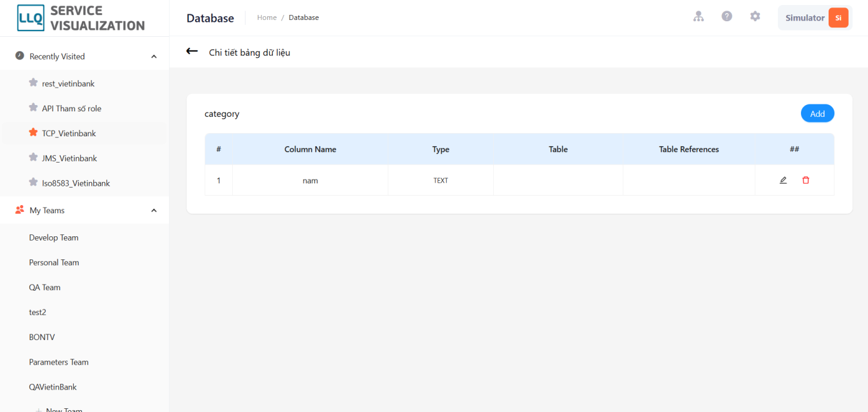The image size is (868, 412).
Task: Click the blue Add button
Action: tap(817, 113)
